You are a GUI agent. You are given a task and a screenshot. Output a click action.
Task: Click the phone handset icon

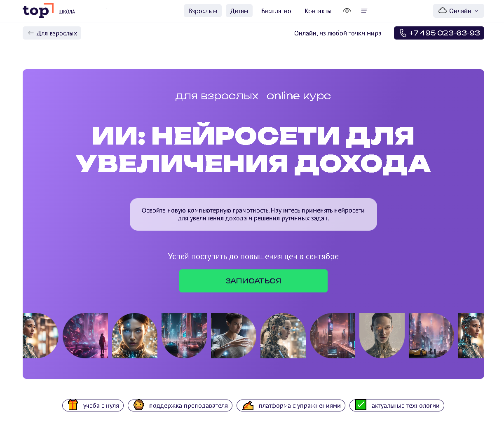[403, 33]
